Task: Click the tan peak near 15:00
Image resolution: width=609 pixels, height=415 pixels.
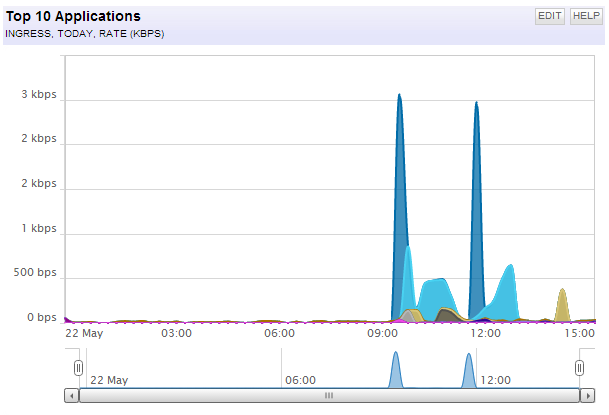Action: coord(562,307)
